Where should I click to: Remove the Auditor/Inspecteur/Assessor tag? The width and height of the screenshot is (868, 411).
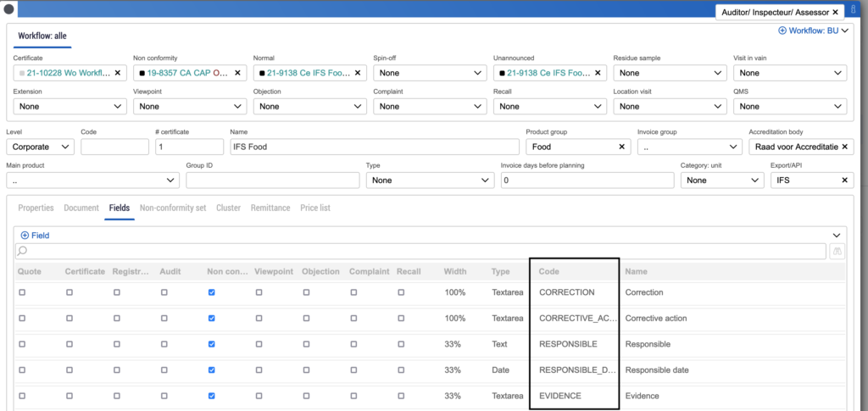tap(835, 12)
